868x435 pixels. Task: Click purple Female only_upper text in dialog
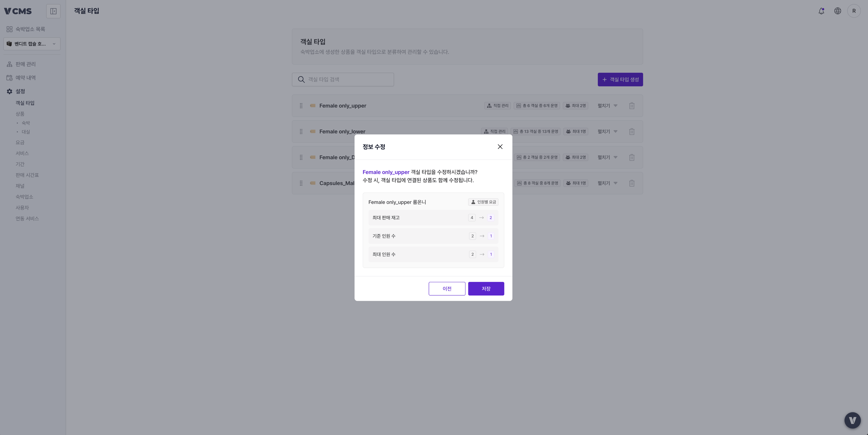pos(386,172)
